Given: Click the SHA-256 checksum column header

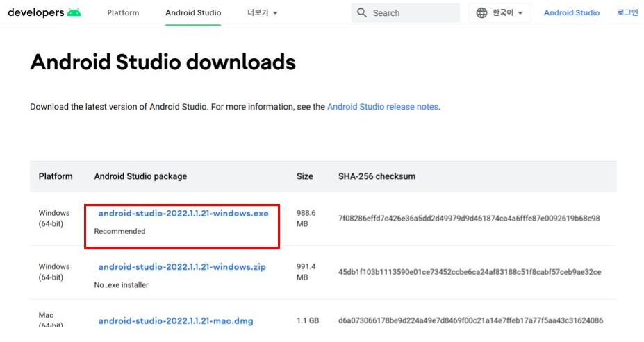Looking at the screenshot, I should click(377, 176).
